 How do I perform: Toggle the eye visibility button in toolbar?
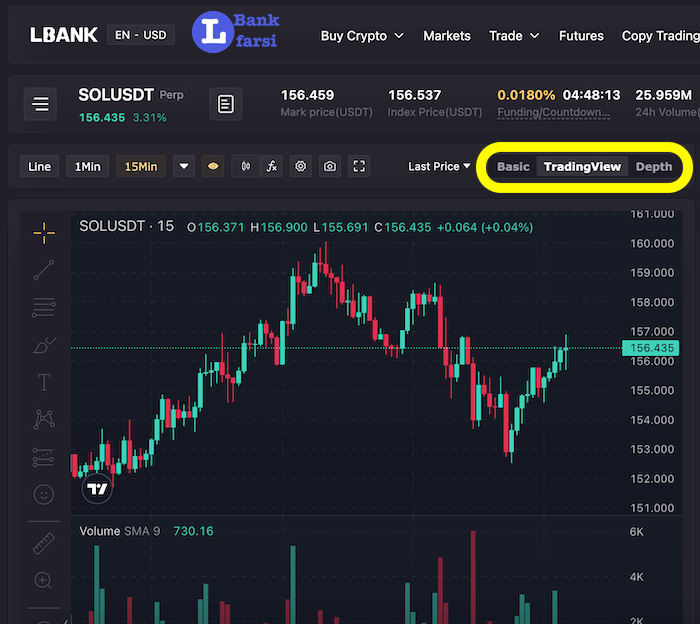click(x=212, y=167)
